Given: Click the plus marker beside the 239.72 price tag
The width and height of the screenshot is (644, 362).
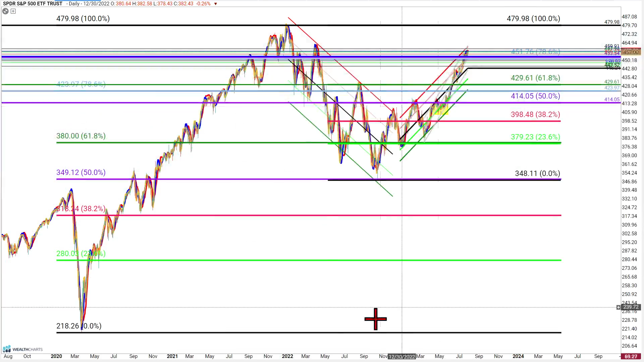Looking at the screenshot, I should click(619, 307).
